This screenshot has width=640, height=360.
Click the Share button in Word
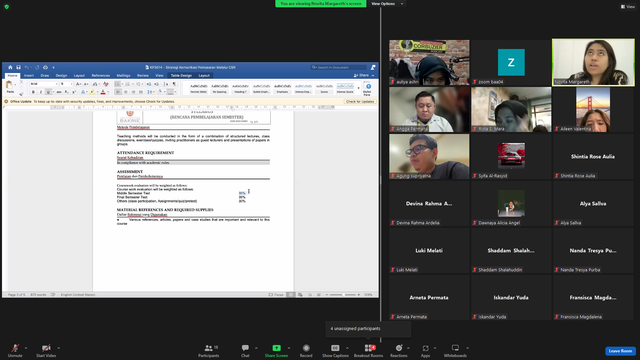click(x=361, y=76)
